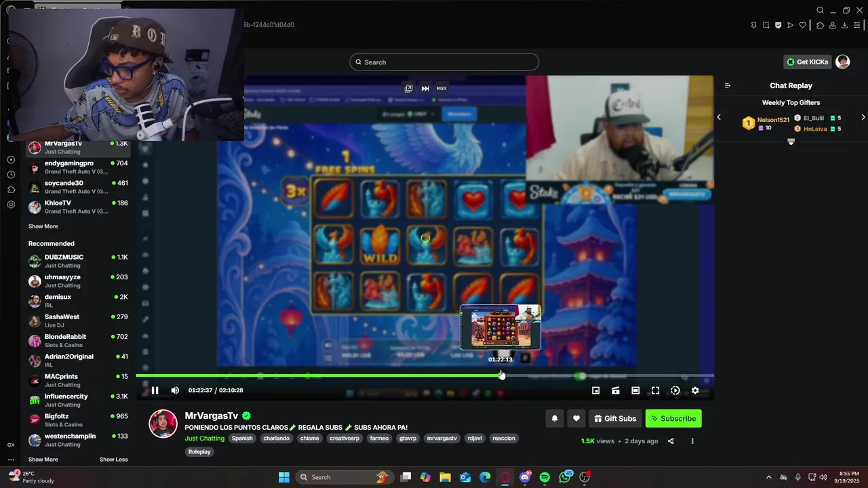Open soycande30 channel in sidebar

coord(77,187)
